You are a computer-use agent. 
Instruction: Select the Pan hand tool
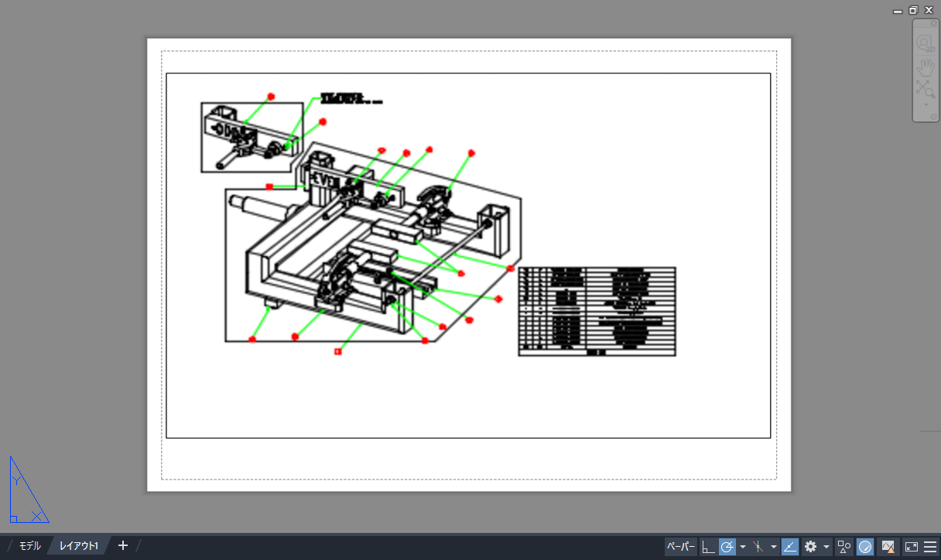pos(926,67)
